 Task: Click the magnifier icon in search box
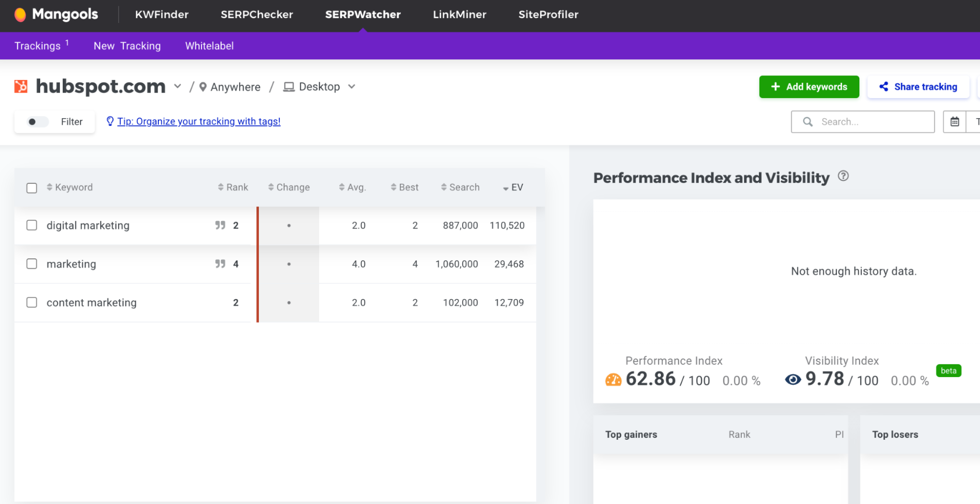[808, 122]
